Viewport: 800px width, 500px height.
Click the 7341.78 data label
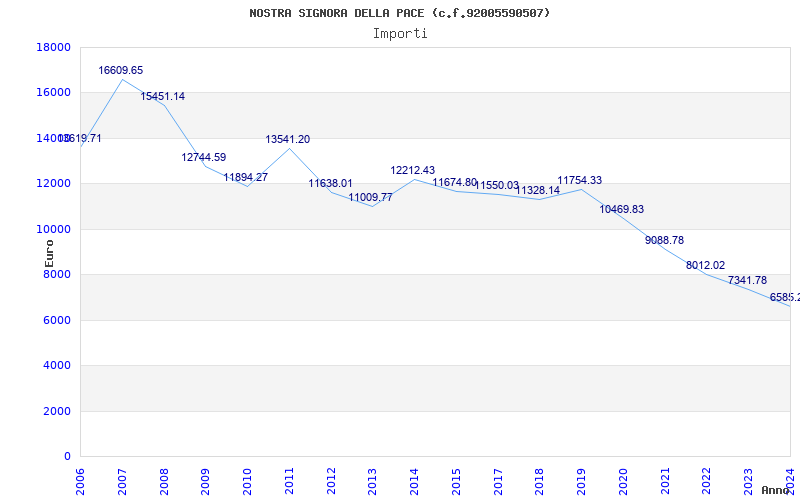pos(747,280)
